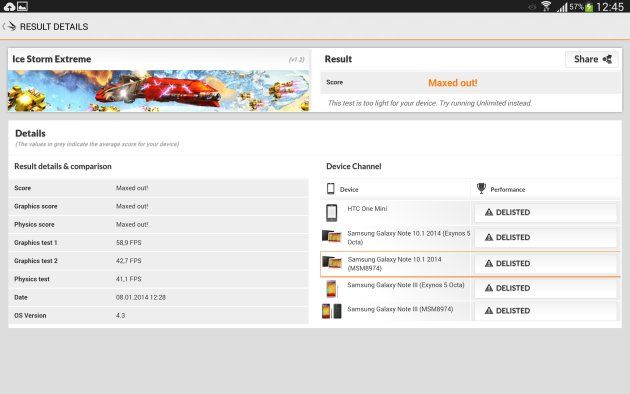Image resolution: width=630 pixels, height=394 pixels.
Task: Tap the Performance column header
Action: [x=507, y=190]
